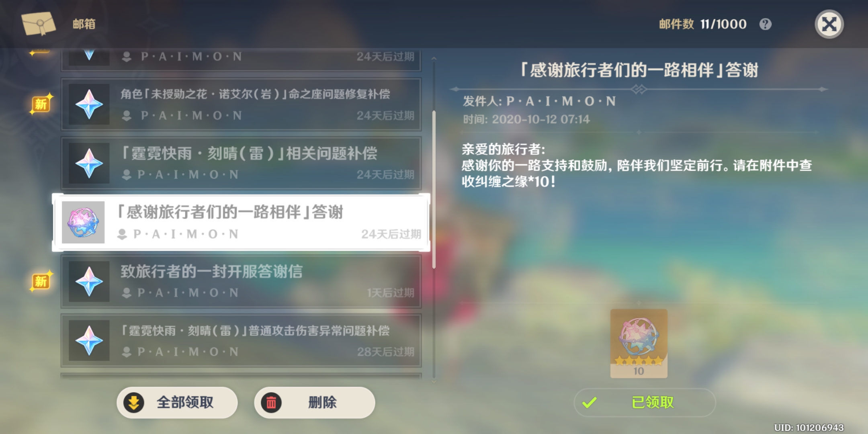868x434 pixels.
Task: Open the Intertwined Fate attachment reward thumbnail
Action: tap(639, 344)
